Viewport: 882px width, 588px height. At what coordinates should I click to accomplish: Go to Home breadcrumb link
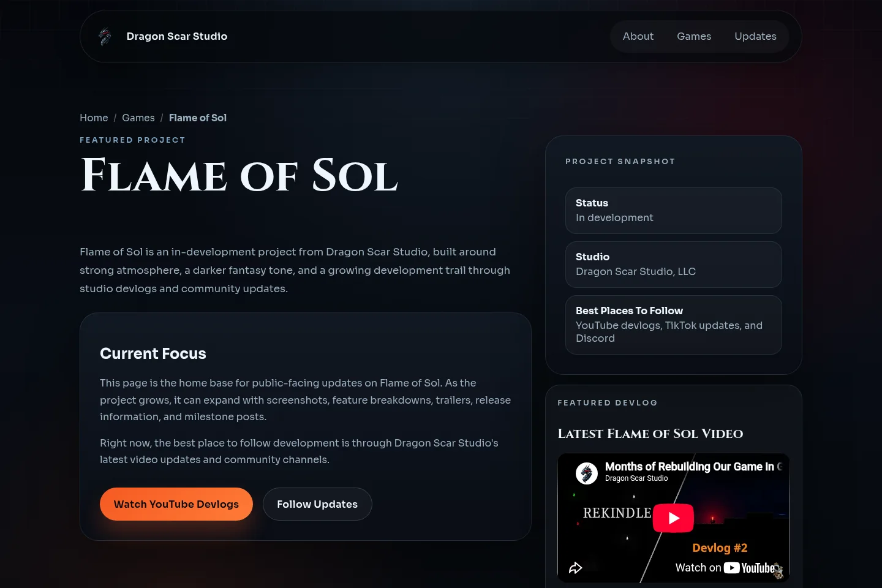coord(94,118)
